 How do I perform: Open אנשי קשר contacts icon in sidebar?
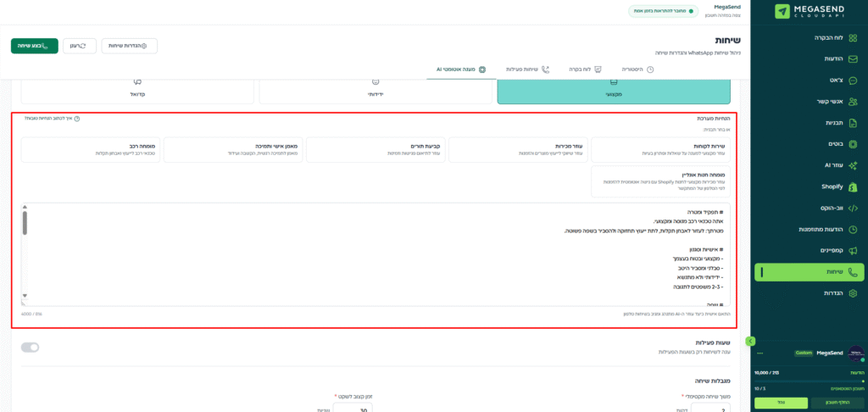coord(853,102)
